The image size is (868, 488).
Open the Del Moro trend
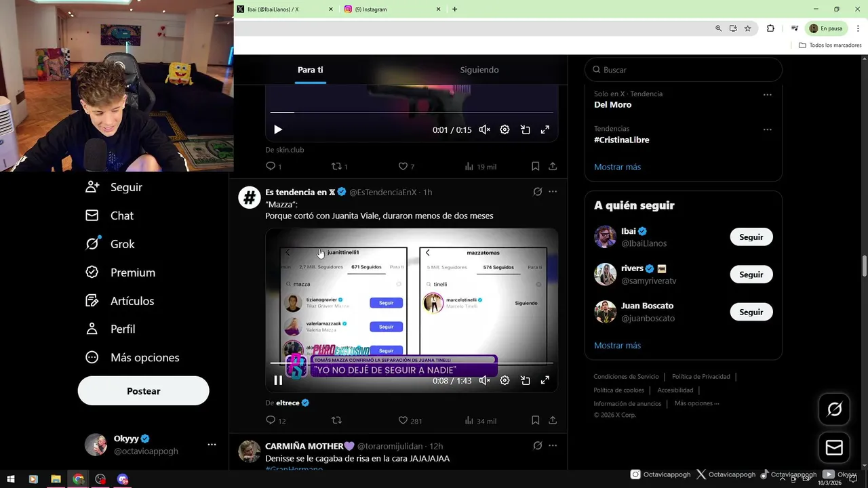tap(613, 104)
